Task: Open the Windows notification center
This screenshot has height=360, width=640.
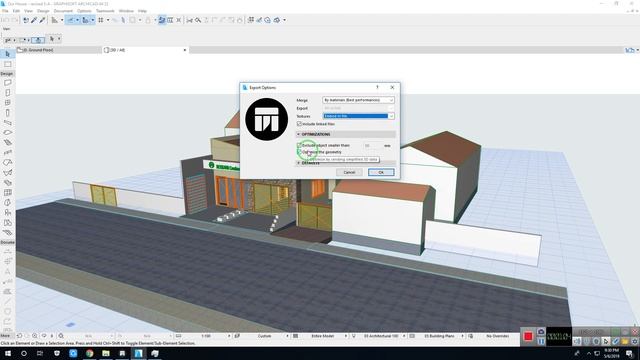Action: click(x=630, y=353)
